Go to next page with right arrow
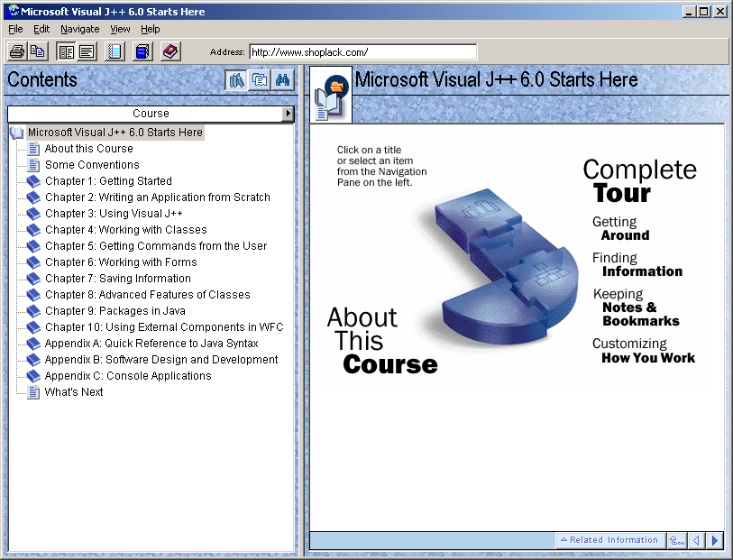Viewport: 733px width, 560px height. 714,540
